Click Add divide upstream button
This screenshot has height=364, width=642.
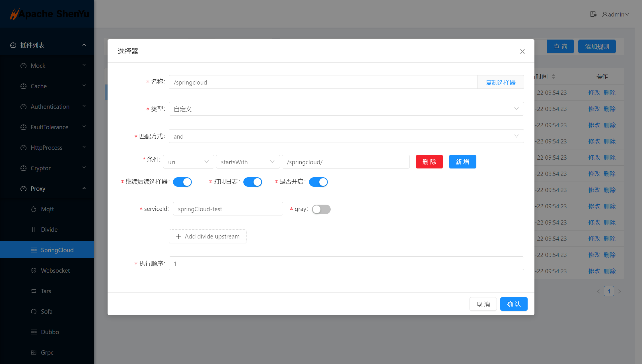tap(208, 237)
